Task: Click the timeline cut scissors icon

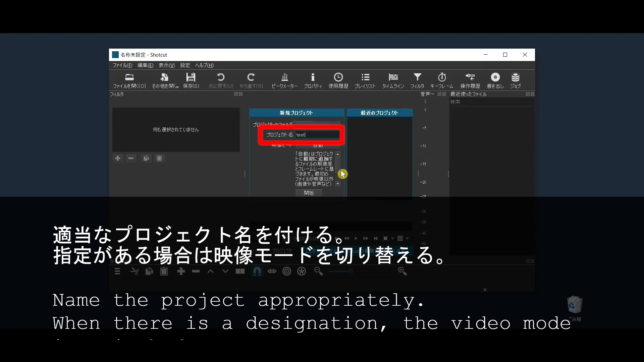Action: click(135, 271)
